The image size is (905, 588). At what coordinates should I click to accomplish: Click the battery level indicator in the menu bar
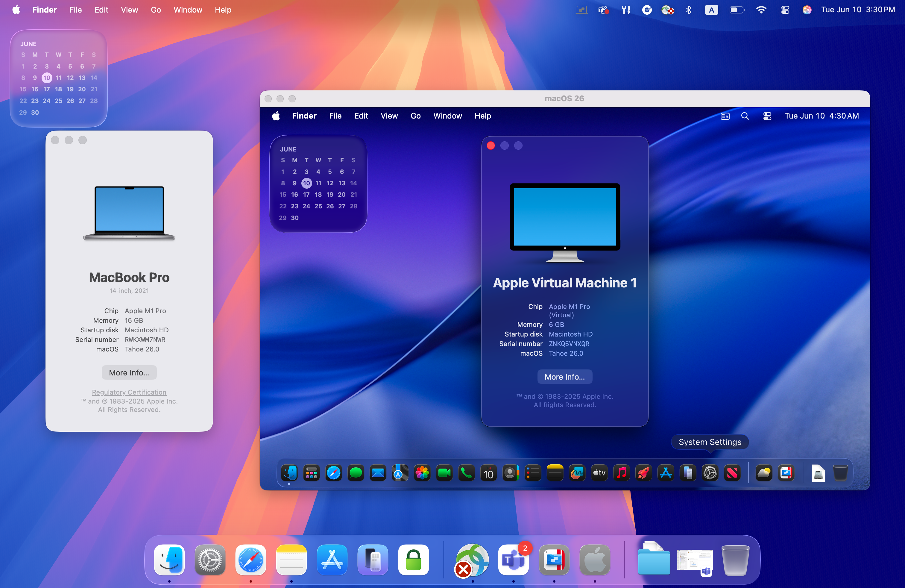pyautogui.click(x=737, y=10)
